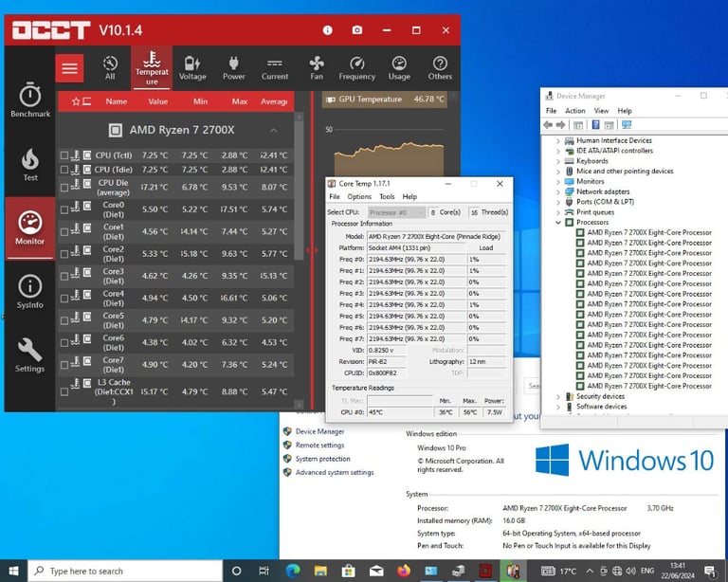Open the Frequency sensors view
The height and width of the screenshot is (582, 728).
(x=356, y=67)
